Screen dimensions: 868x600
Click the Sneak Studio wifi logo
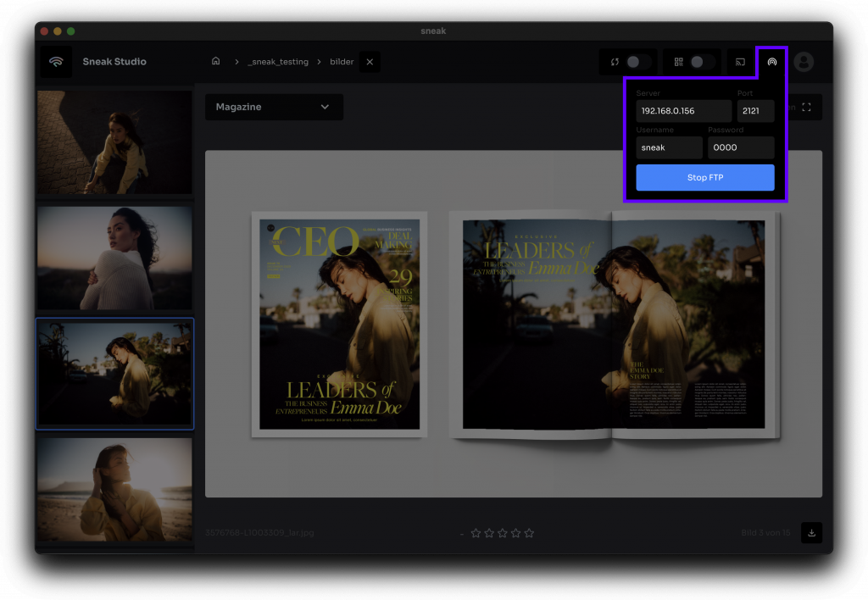pos(56,62)
